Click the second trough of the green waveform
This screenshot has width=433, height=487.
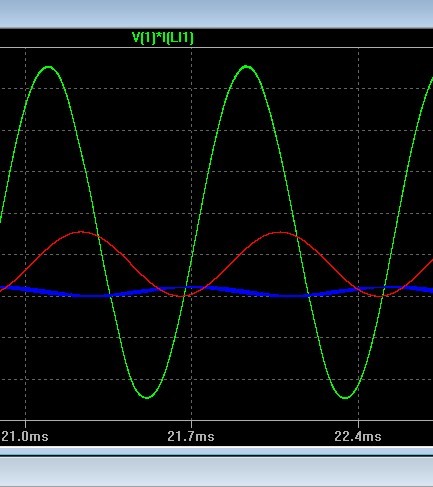345,397
